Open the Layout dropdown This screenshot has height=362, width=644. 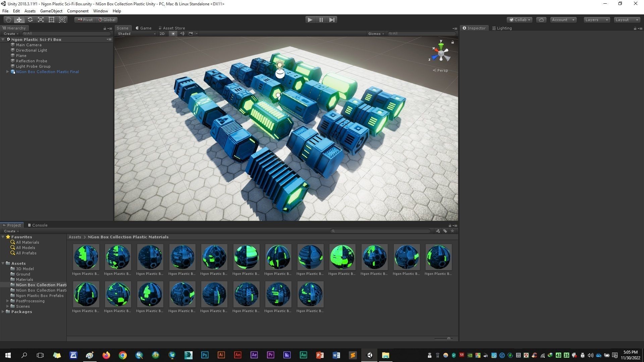pos(627,20)
